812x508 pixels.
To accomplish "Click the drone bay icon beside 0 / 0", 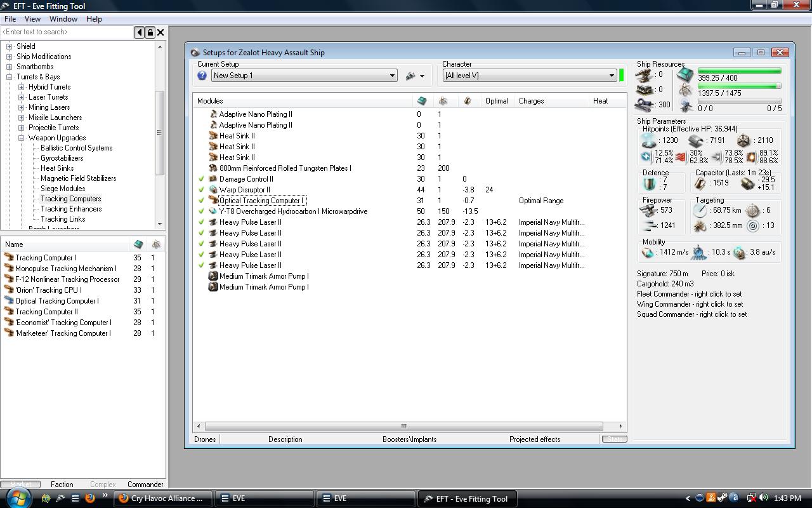I will 685,106.
